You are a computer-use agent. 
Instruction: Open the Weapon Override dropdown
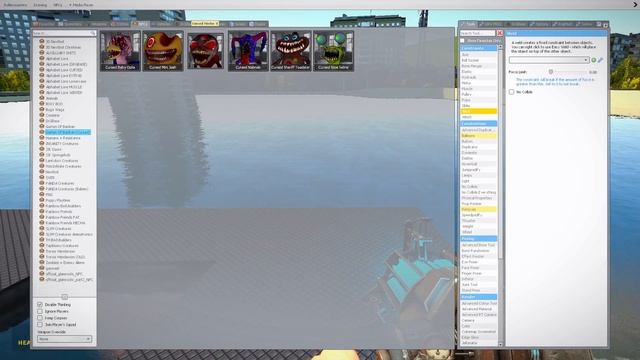pyautogui.click(x=64, y=339)
